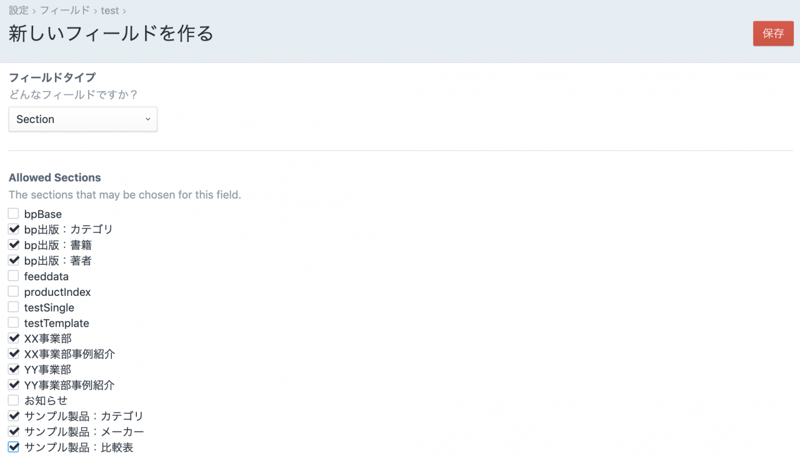Uncheck bp出版：カテゴリ section
The width and height of the screenshot is (800, 457).
tap(14, 229)
